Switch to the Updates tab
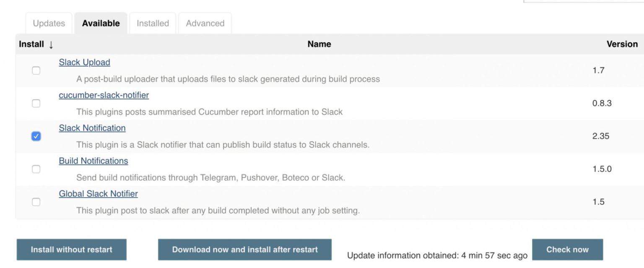Screen dimensions: 644x268 pos(49,23)
